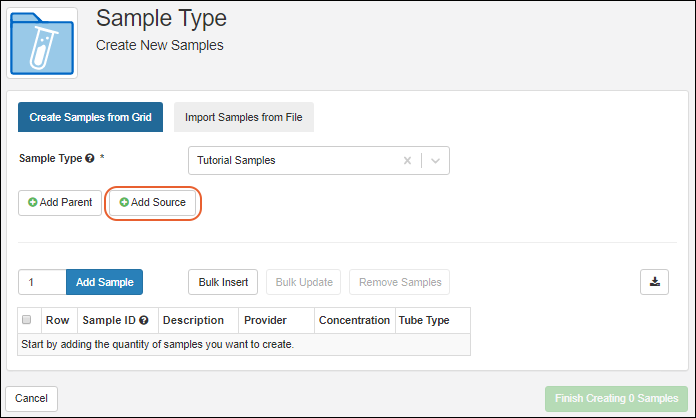
Task: Toggle the select-all checkbox in grid header
Action: pyautogui.click(x=27, y=321)
